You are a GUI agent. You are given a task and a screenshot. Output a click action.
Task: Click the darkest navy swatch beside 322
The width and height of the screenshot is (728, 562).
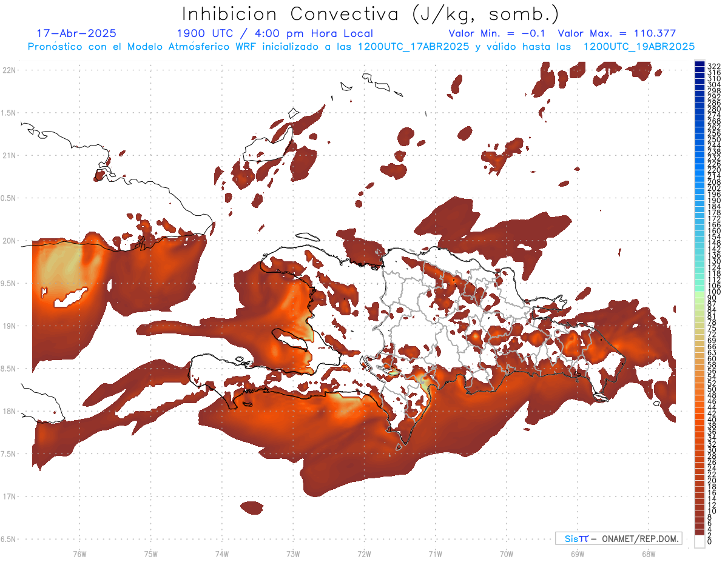699,64
